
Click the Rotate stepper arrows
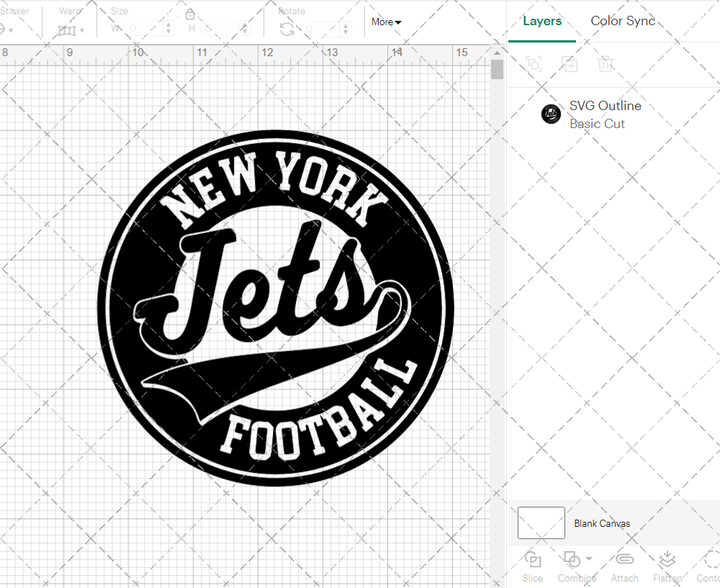(x=346, y=29)
